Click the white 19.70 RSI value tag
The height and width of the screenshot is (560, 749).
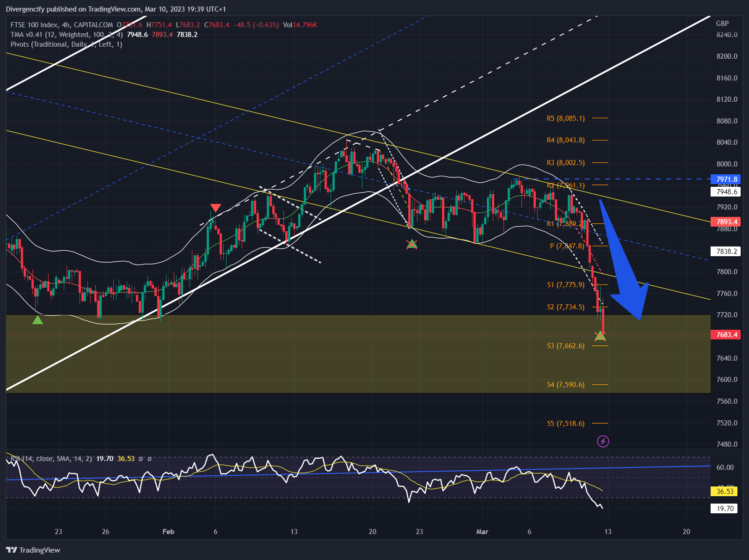point(724,508)
